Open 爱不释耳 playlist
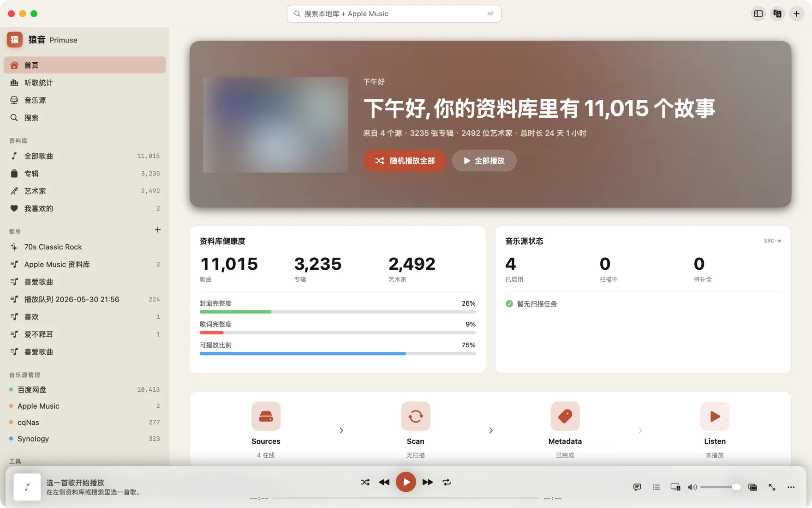Screen dimensions: 812x508 coord(84,334)
